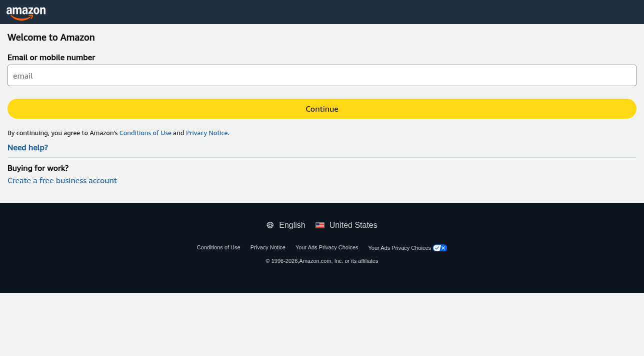Click the globe language icon
The width and height of the screenshot is (644, 356).
270,225
